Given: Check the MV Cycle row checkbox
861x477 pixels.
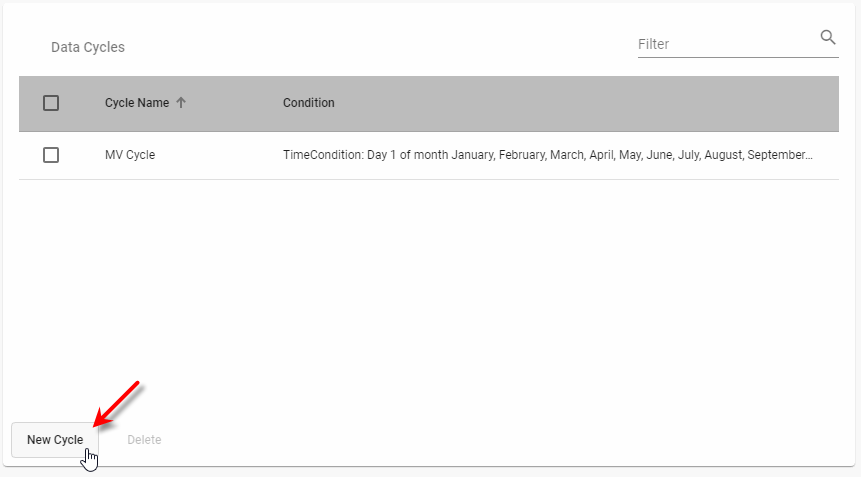Looking at the screenshot, I should point(51,155).
